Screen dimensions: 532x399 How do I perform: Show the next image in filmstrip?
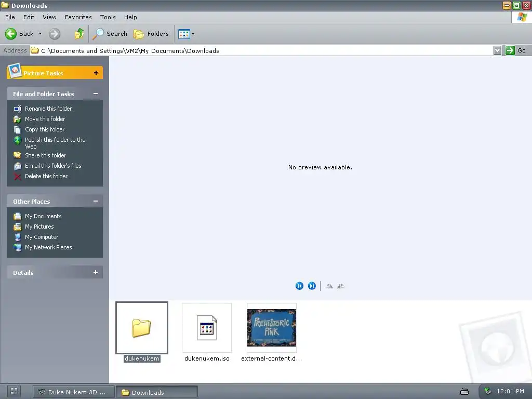pyautogui.click(x=312, y=286)
